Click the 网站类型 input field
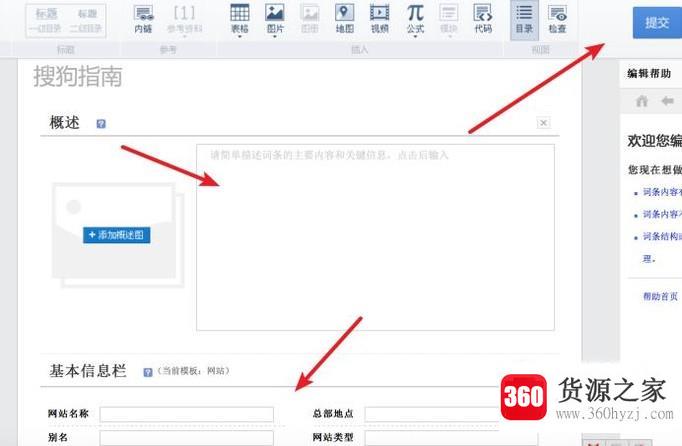This screenshot has width=682, height=446. (x=451, y=438)
